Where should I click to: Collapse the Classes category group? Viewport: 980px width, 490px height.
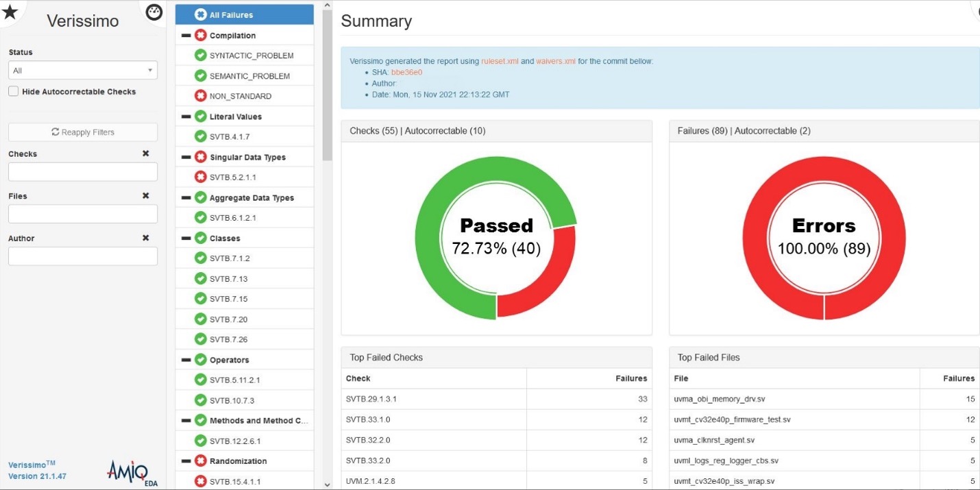pyautogui.click(x=186, y=238)
